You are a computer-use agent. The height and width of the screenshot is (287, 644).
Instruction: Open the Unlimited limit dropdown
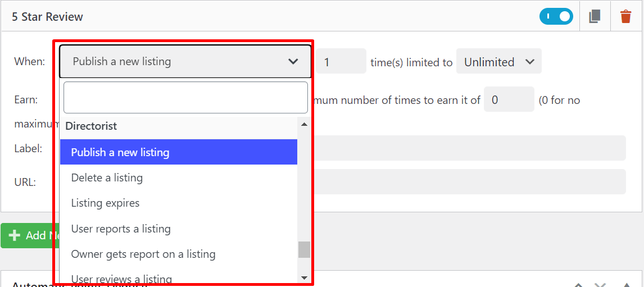click(498, 62)
